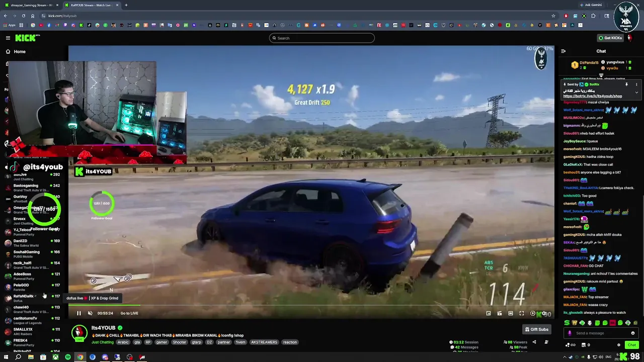Click the reaction tag

[290, 342]
